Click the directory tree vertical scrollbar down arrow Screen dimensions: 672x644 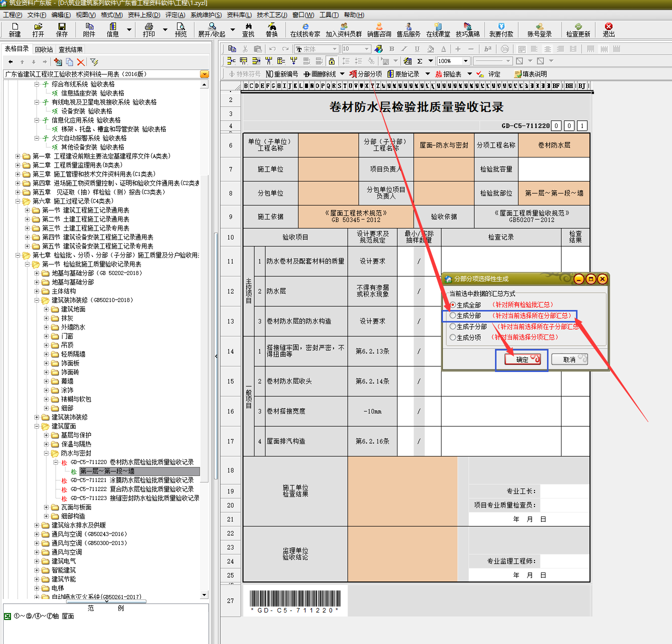pyautogui.click(x=204, y=594)
